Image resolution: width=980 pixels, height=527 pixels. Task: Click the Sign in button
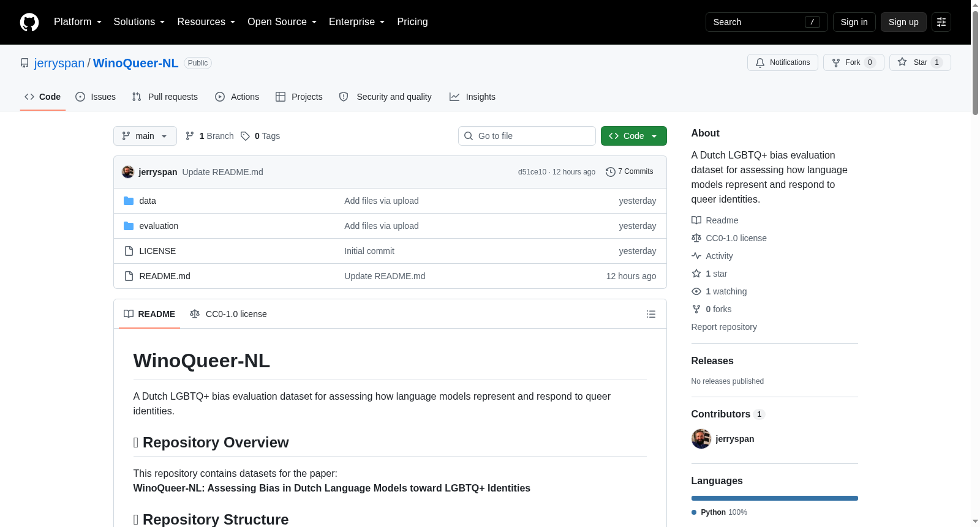tap(854, 22)
